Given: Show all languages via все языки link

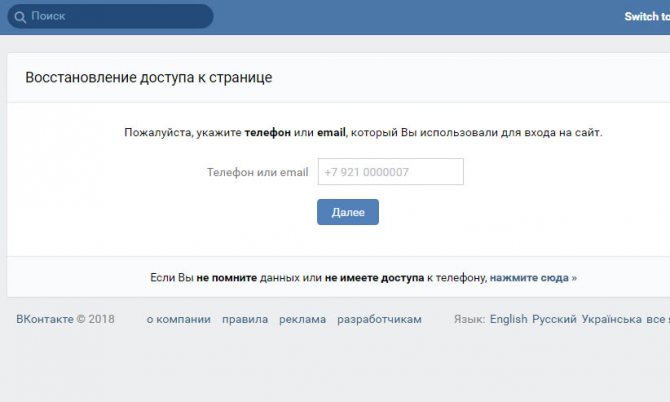Looking at the screenshot, I should pos(658,320).
